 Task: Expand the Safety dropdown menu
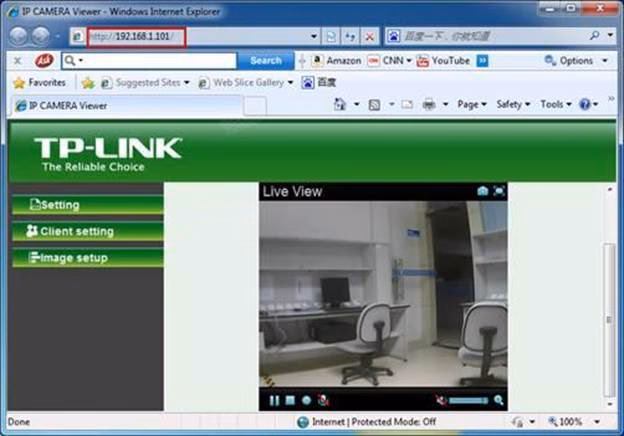tap(514, 104)
